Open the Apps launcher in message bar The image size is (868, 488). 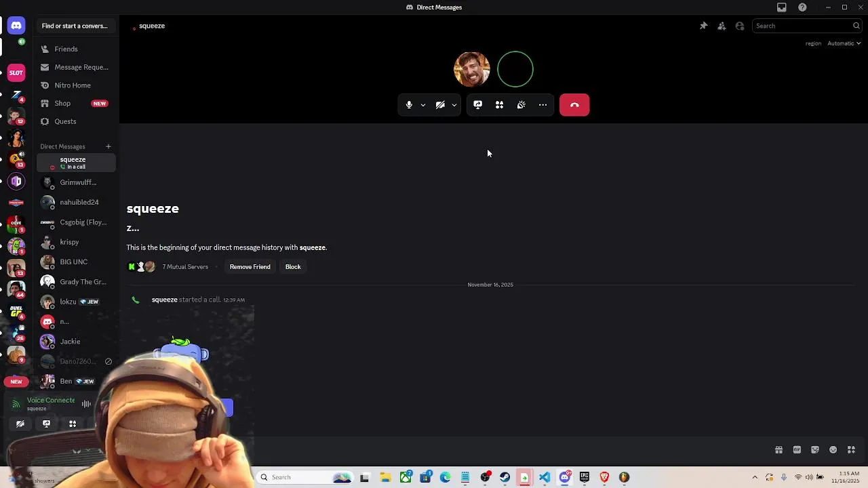(x=852, y=450)
